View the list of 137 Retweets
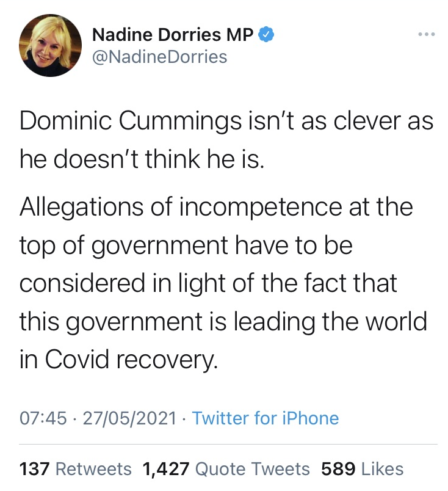 click(76, 469)
